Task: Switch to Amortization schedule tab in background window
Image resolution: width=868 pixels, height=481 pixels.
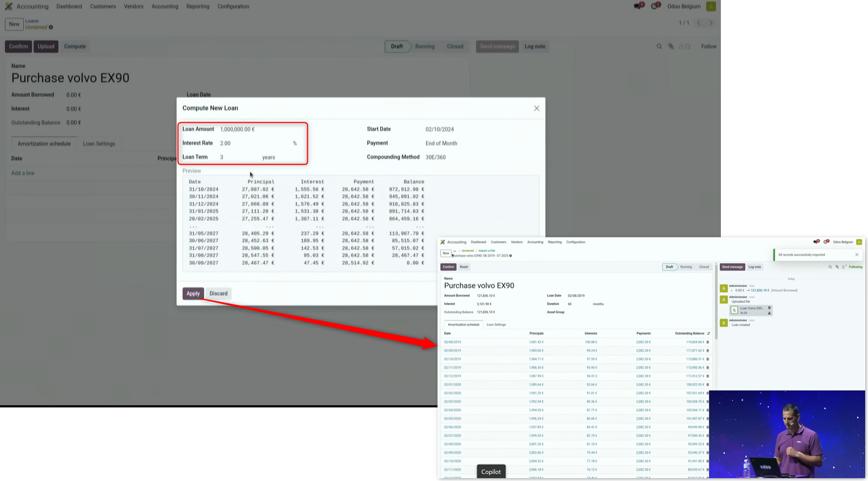Action: coord(44,144)
